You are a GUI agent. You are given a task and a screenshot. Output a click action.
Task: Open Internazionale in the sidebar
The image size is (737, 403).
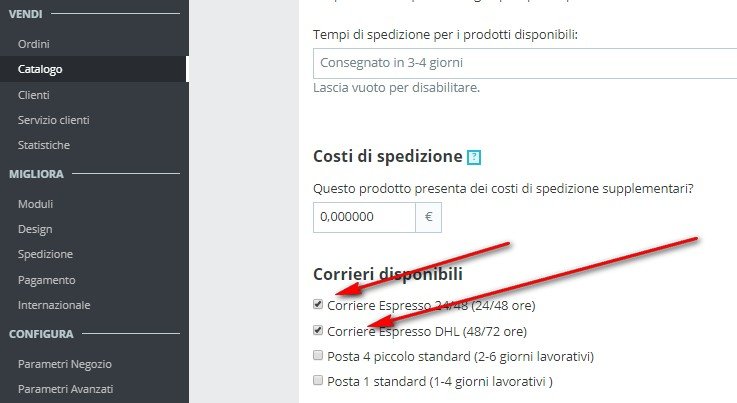[54, 305]
